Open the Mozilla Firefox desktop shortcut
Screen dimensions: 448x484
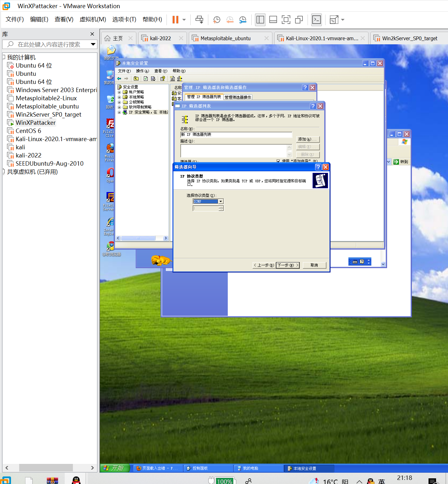pos(110,152)
